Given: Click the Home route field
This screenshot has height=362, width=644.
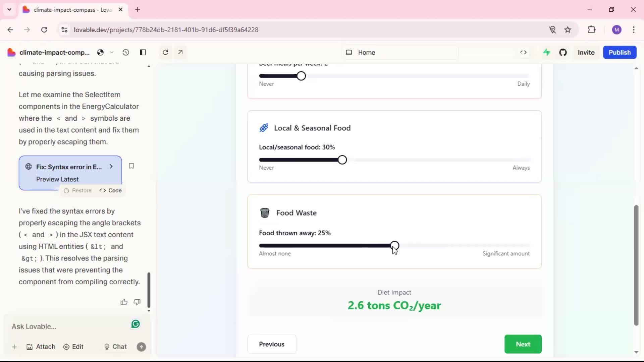Looking at the screenshot, I should [x=400, y=52].
